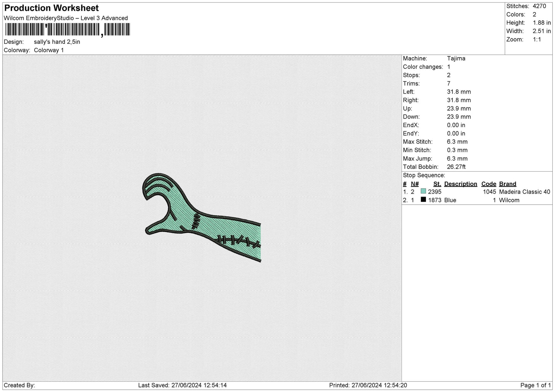Click 'Madeira Classic 40' brand cell
555x392 pixels.
(525, 192)
